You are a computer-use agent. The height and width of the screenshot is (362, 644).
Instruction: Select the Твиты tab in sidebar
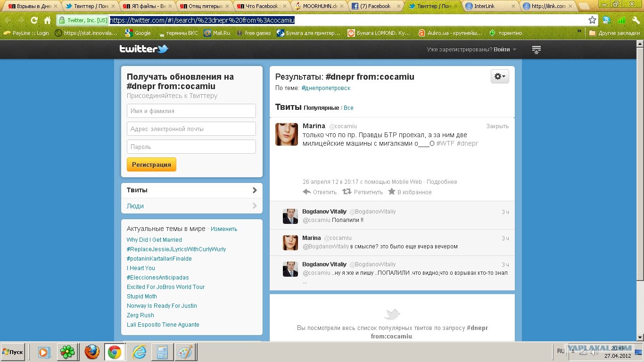tap(192, 190)
